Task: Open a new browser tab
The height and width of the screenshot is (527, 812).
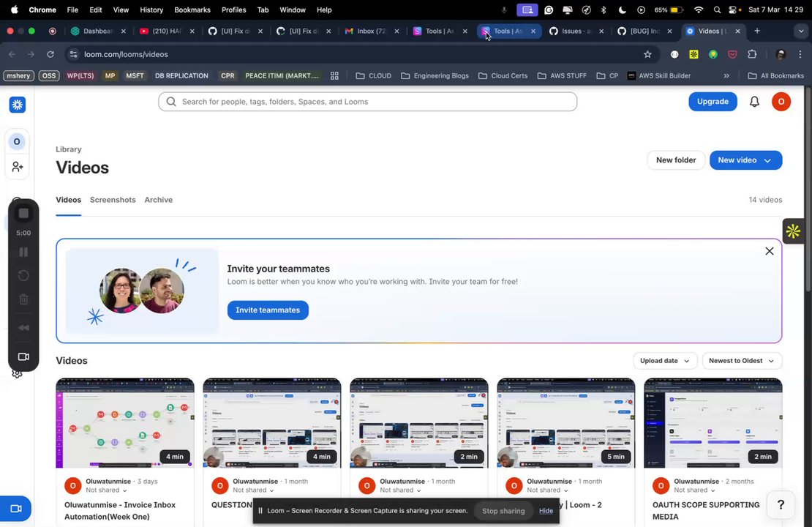Action: click(x=757, y=31)
